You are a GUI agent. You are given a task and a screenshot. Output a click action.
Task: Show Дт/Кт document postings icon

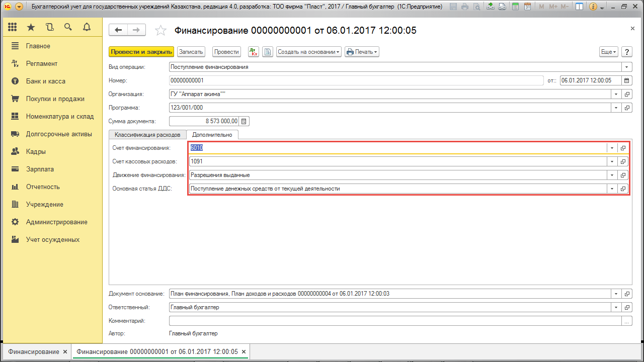click(254, 52)
